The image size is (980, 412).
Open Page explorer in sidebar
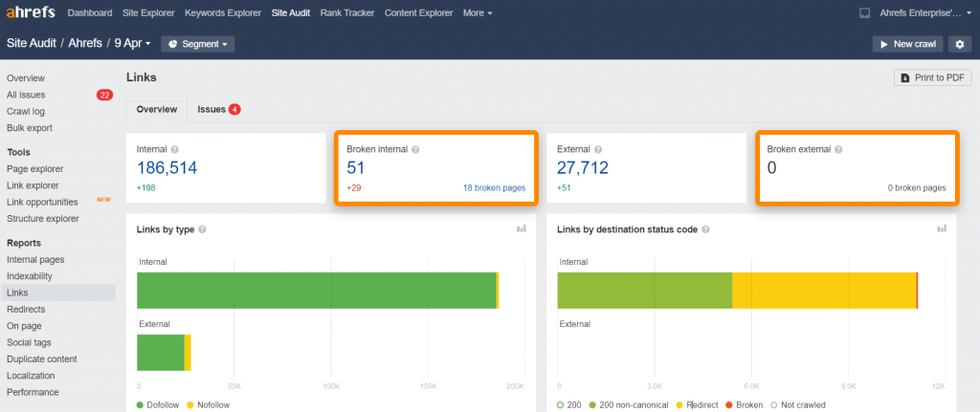33,169
